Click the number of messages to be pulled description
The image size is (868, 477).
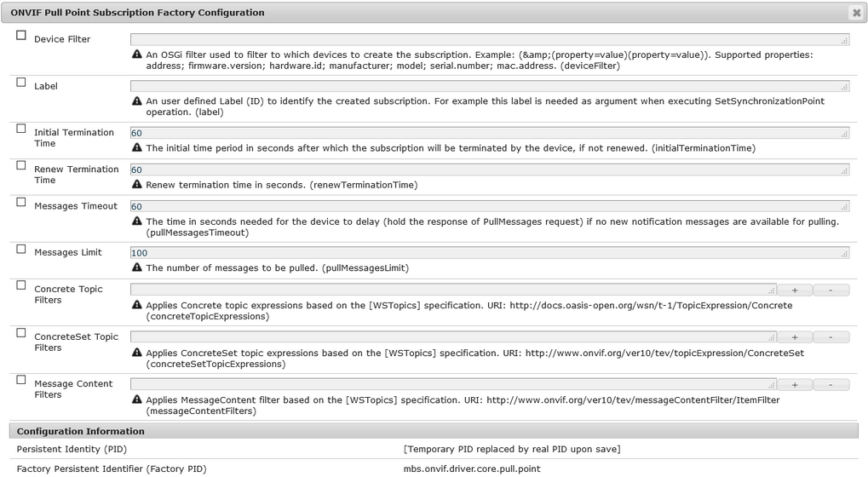(278, 267)
